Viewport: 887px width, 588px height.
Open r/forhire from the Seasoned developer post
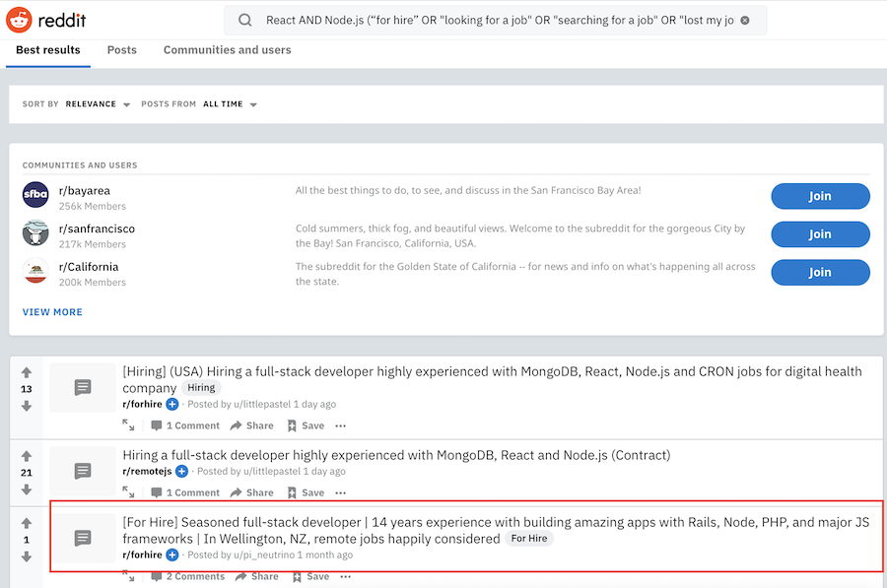143,555
